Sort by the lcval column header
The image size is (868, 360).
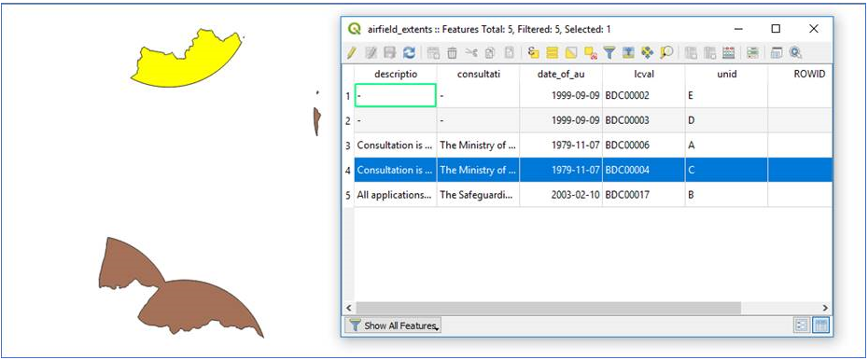(x=643, y=74)
